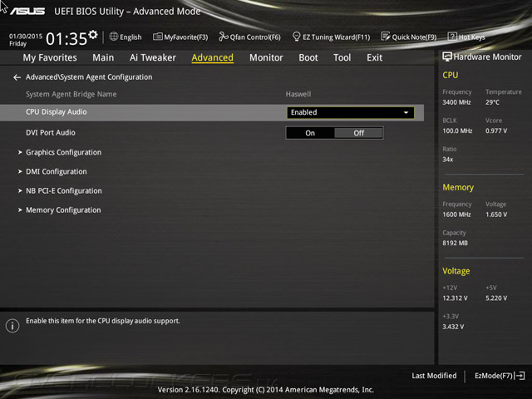Click the Quick Note pencil icon
This screenshot has width=532, height=399.
coord(386,37)
